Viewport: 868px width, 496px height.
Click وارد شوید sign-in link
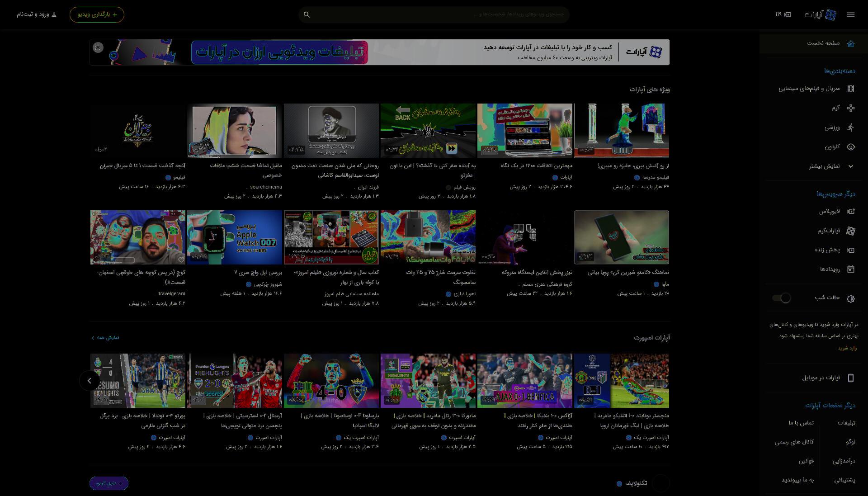847,348
